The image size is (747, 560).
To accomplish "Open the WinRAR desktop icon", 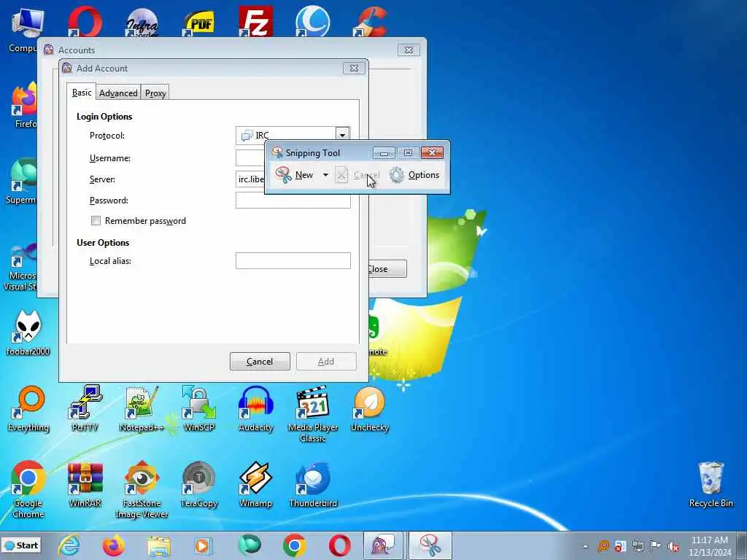I will pyautogui.click(x=85, y=485).
